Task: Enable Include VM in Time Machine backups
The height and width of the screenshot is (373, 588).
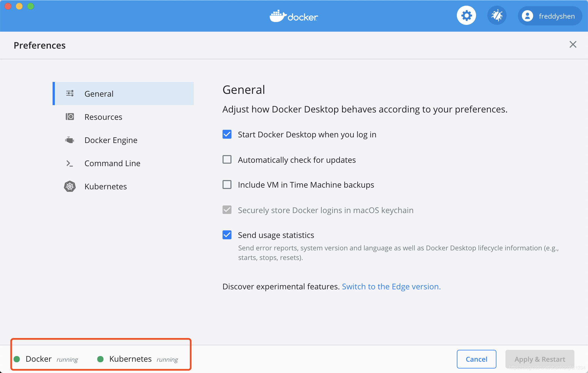Action: [227, 185]
